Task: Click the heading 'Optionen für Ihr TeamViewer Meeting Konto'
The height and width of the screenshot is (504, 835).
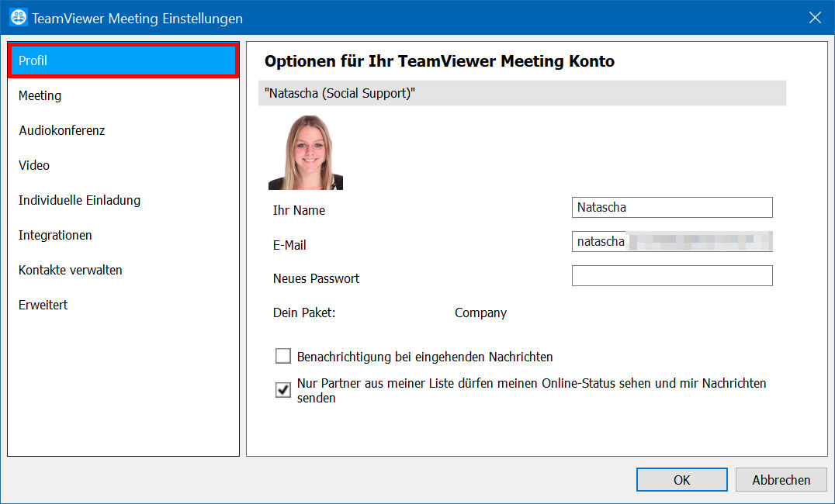Action: 439,61
